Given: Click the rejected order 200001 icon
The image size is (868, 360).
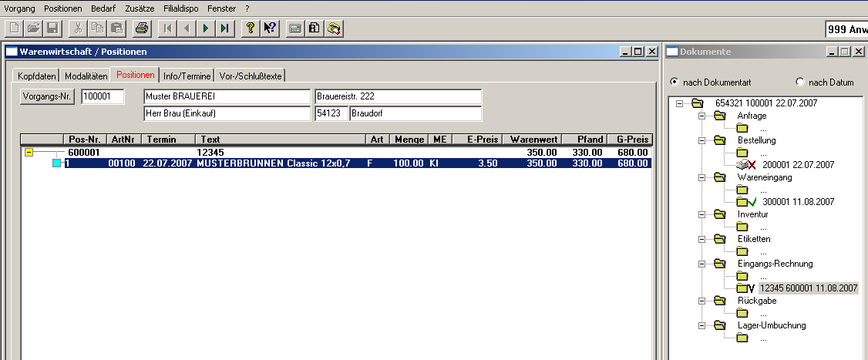Looking at the screenshot, I should (745, 165).
